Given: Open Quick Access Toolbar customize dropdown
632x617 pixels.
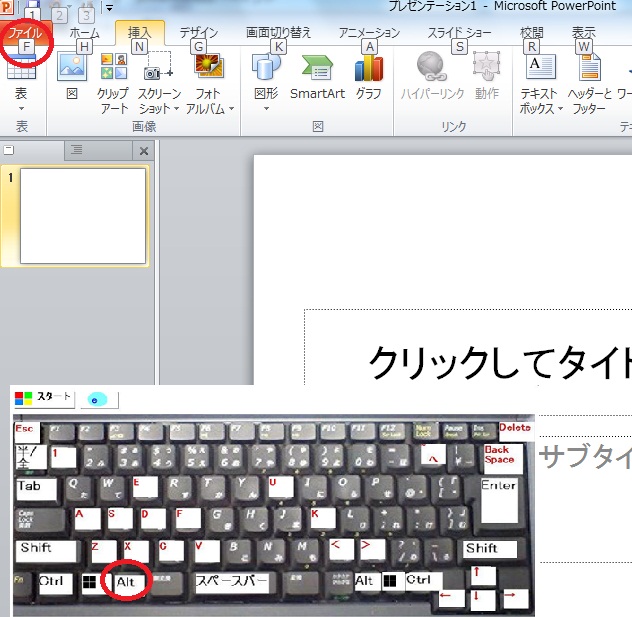Looking at the screenshot, I should click(109, 7).
